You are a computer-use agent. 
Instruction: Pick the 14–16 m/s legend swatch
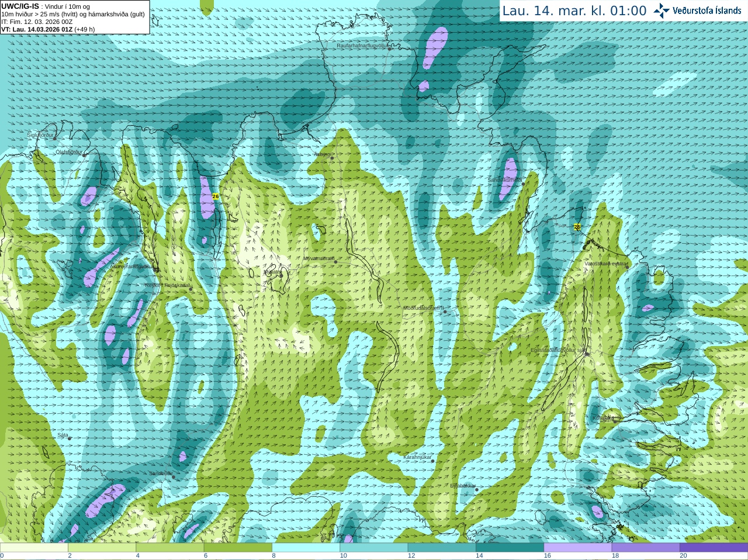click(510, 548)
